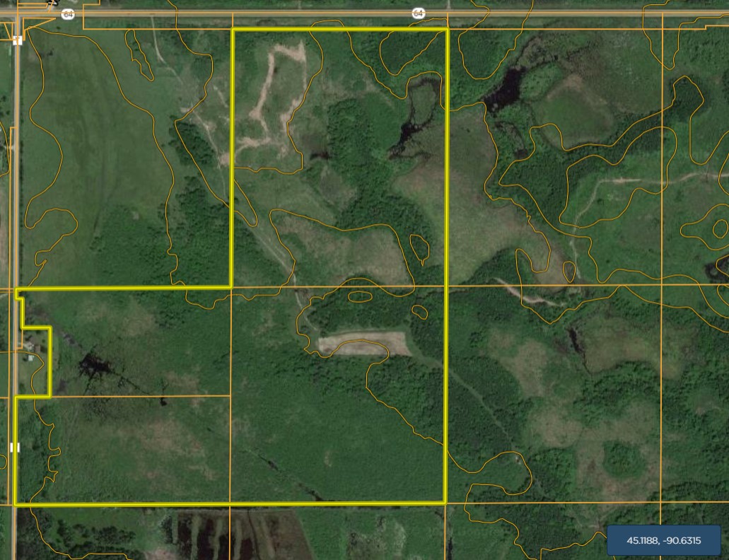Select small dark pond on southwest parcel line
Viewport: 729px width, 560px height.
pyautogui.click(x=164, y=402)
